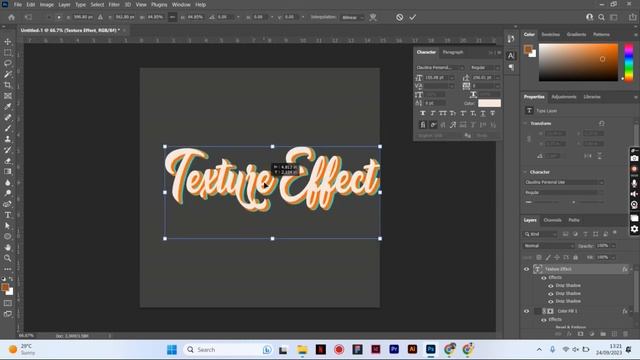Select the Pen tool

[8, 204]
